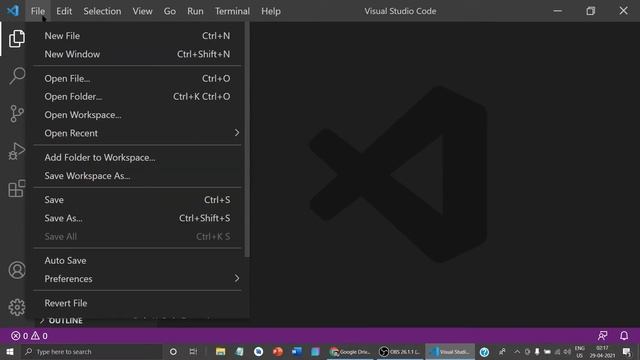Viewport: 640px width, 360px height.
Task: Select Add Folder to Workspace...
Action: [137, 158]
